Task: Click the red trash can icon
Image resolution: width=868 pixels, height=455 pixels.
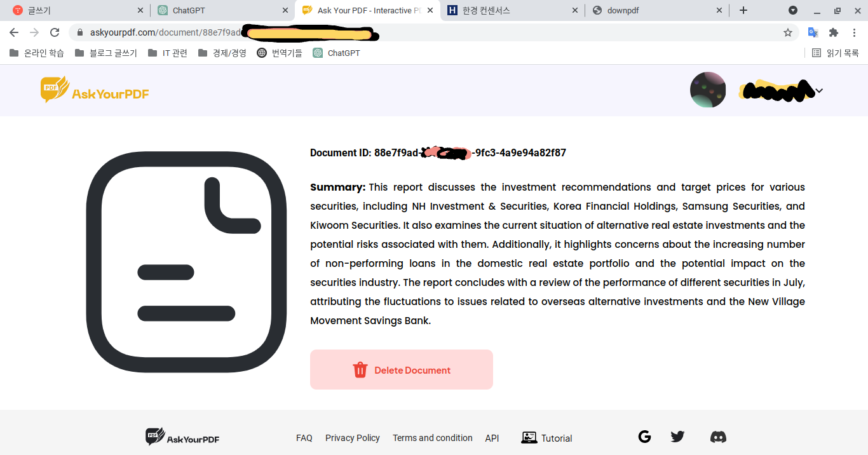Action: [x=360, y=370]
